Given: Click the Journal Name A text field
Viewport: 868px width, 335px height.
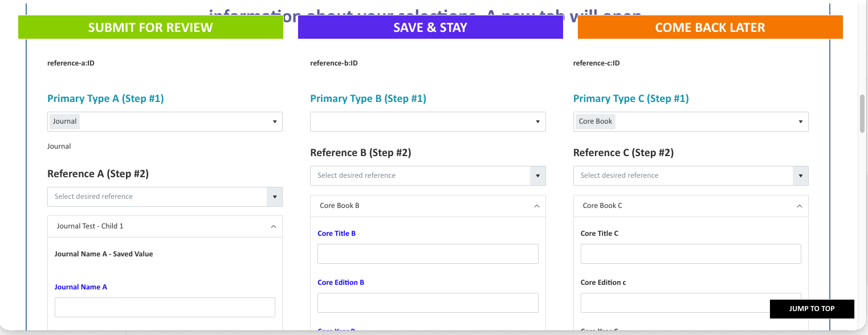Looking at the screenshot, I should coord(165,307).
